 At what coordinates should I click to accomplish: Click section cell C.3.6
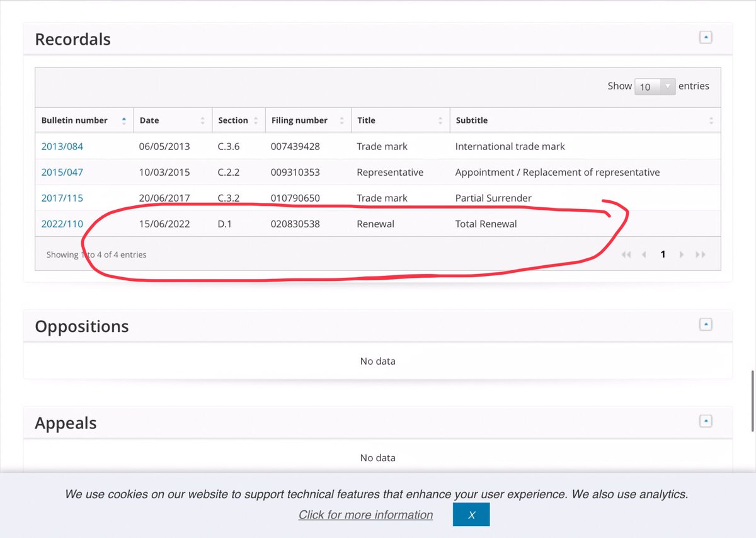pos(229,146)
